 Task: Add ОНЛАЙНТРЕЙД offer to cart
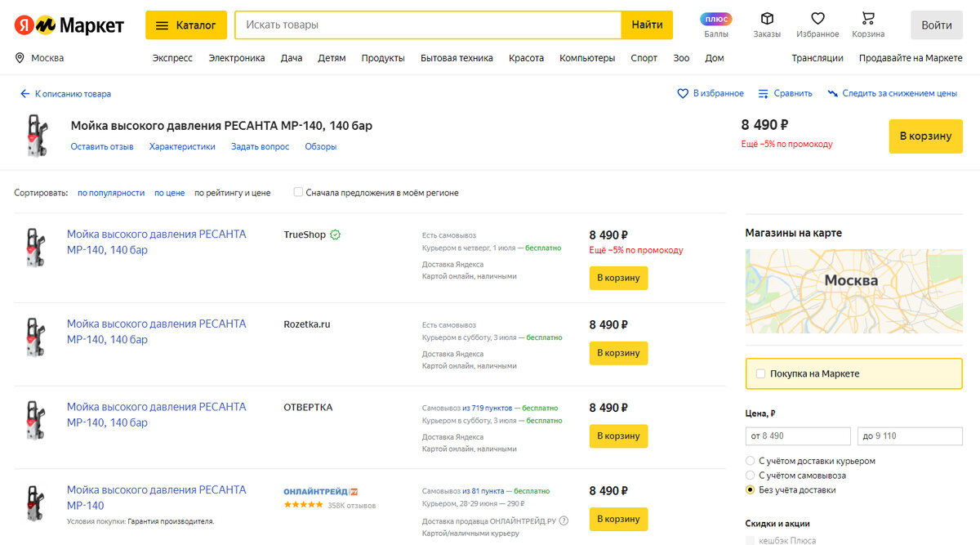point(618,519)
